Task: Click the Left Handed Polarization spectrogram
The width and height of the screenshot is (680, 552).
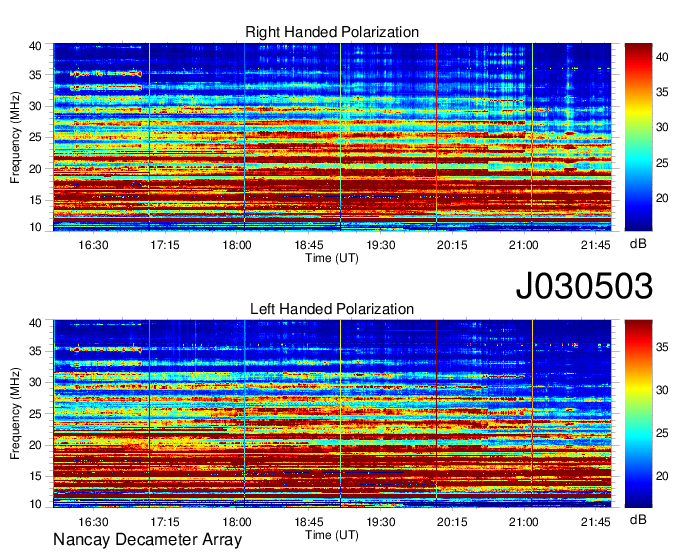Action: click(332, 414)
